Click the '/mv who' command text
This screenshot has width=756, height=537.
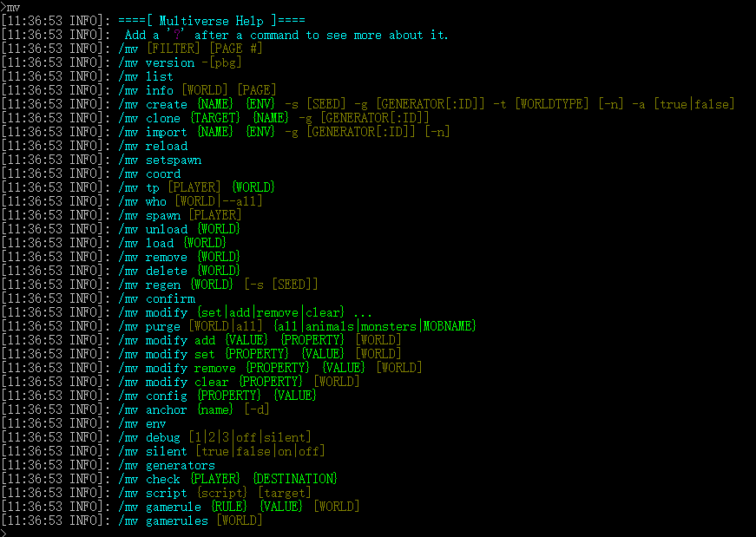142,201
